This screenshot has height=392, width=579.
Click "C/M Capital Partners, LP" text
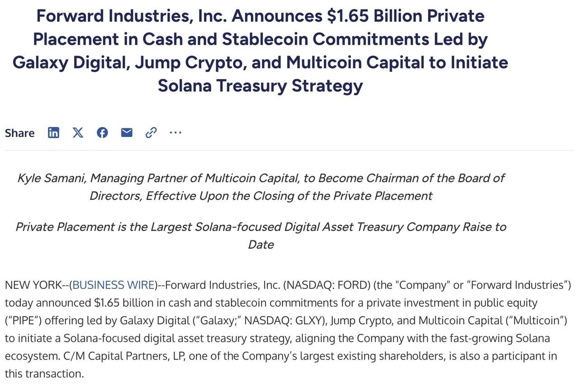(x=123, y=356)
